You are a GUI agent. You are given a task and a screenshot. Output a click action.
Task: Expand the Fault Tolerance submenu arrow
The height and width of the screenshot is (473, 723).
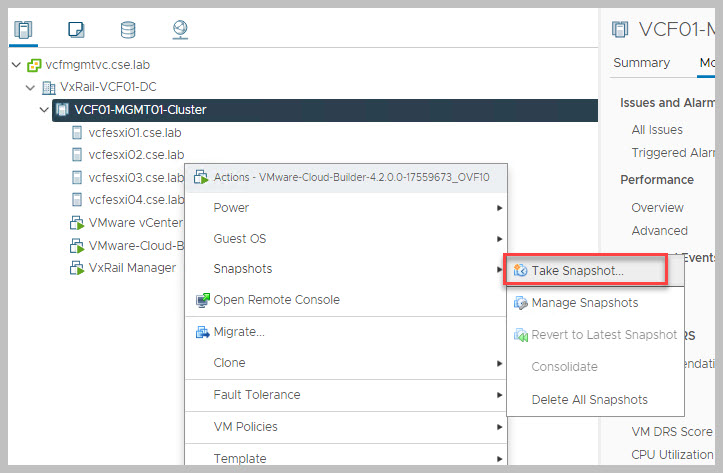click(499, 395)
